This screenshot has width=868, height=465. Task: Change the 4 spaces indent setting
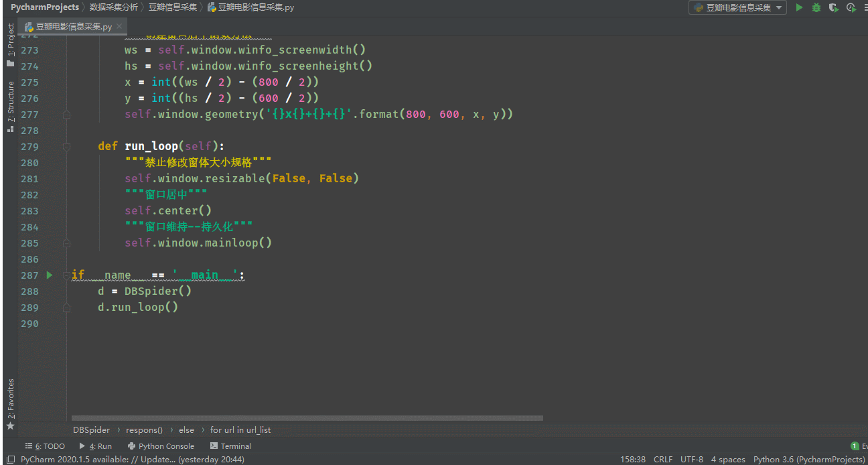tap(728, 459)
